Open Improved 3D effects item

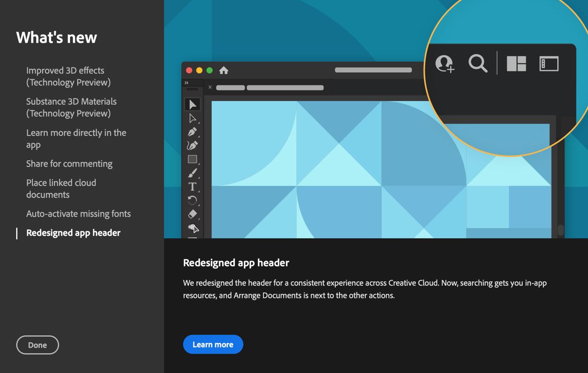pyautogui.click(x=68, y=76)
